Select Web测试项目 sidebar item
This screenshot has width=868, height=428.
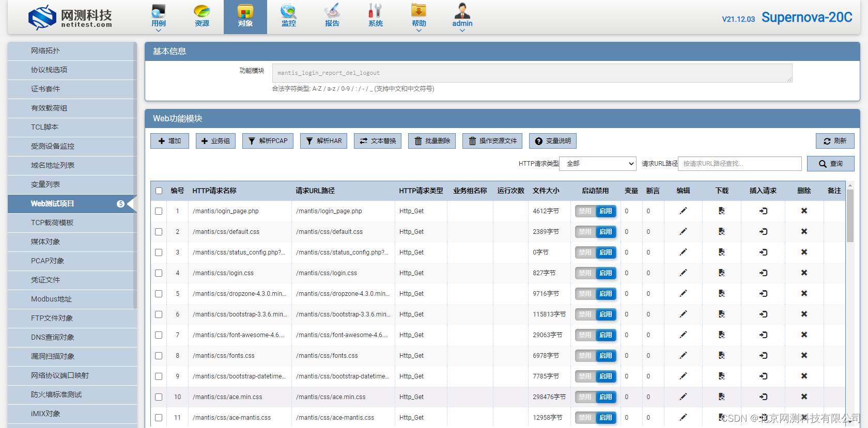[x=72, y=203]
